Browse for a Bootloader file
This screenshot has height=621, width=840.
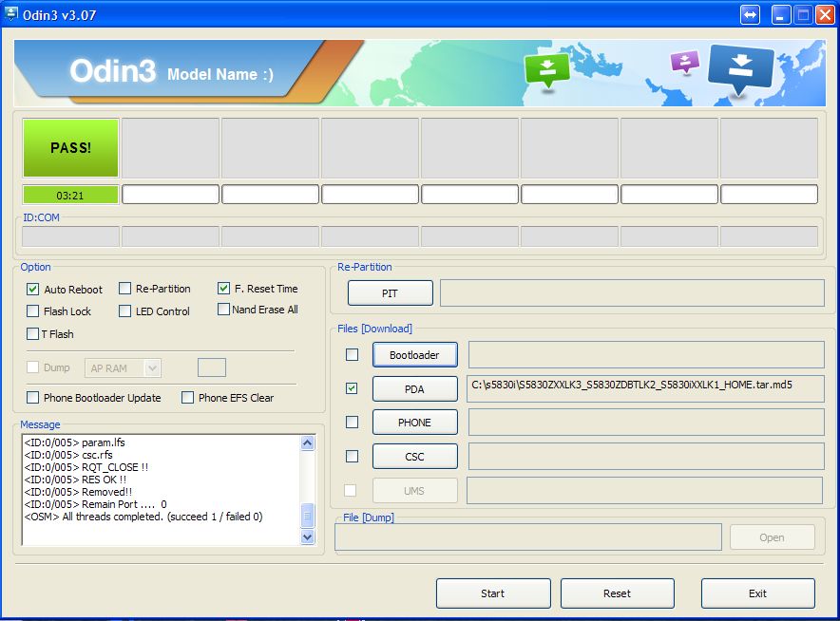[414, 354]
